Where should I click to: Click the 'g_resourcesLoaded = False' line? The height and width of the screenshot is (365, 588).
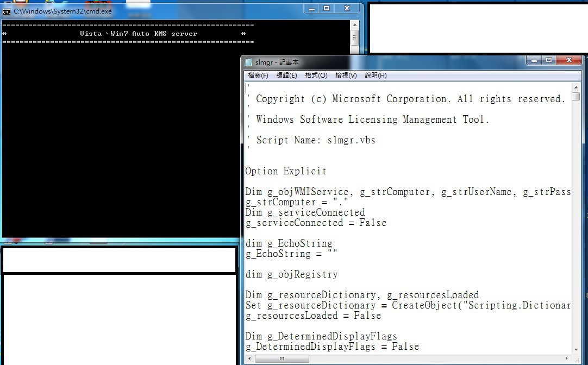tap(313, 316)
